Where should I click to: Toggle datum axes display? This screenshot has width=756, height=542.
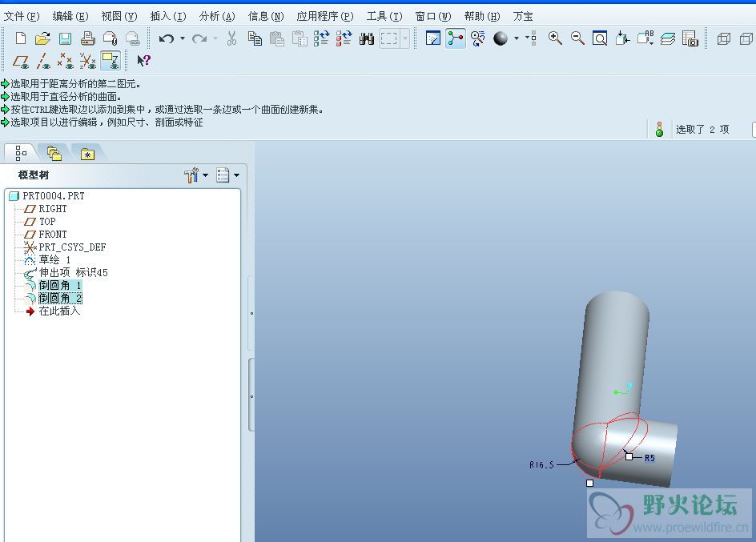click(43, 61)
